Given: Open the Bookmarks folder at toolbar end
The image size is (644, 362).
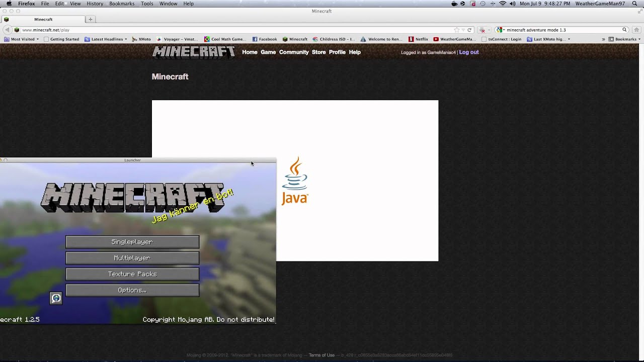Looking at the screenshot, I should click(x=623, y=39).
